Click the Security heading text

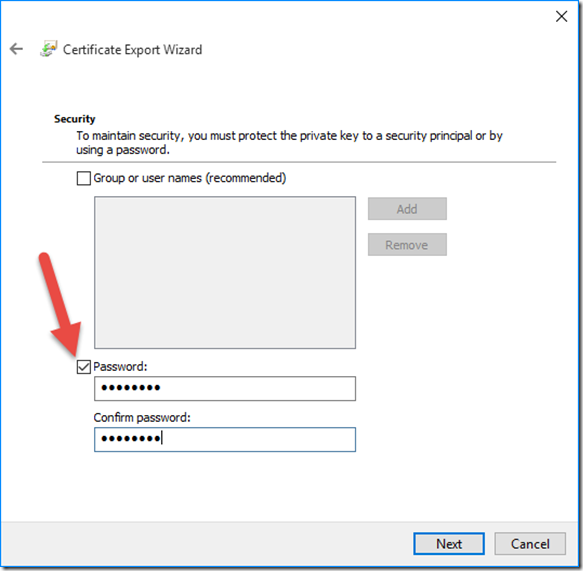pyautogui.click(x=74, y=119)
